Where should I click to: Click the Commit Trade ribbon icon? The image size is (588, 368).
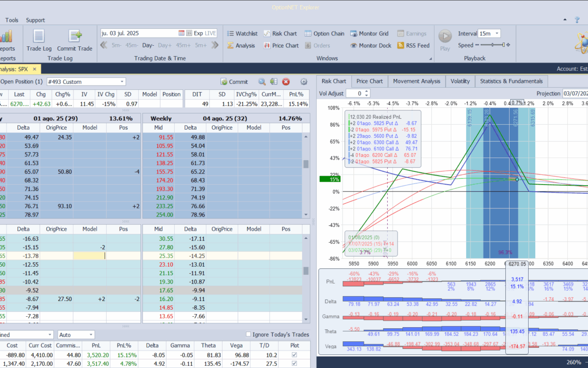pyautogui.click(x=75, y=40)
